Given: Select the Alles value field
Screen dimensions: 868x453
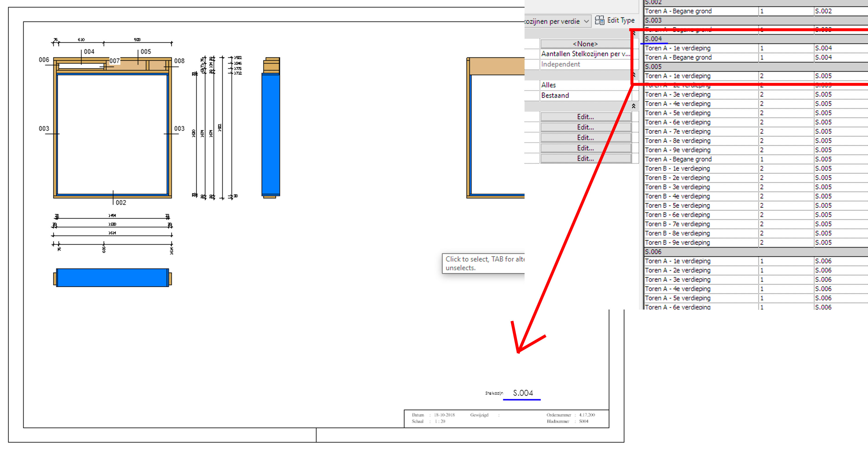Looking at the screenshot, I should pyautogui.click(x=573, y=84).
